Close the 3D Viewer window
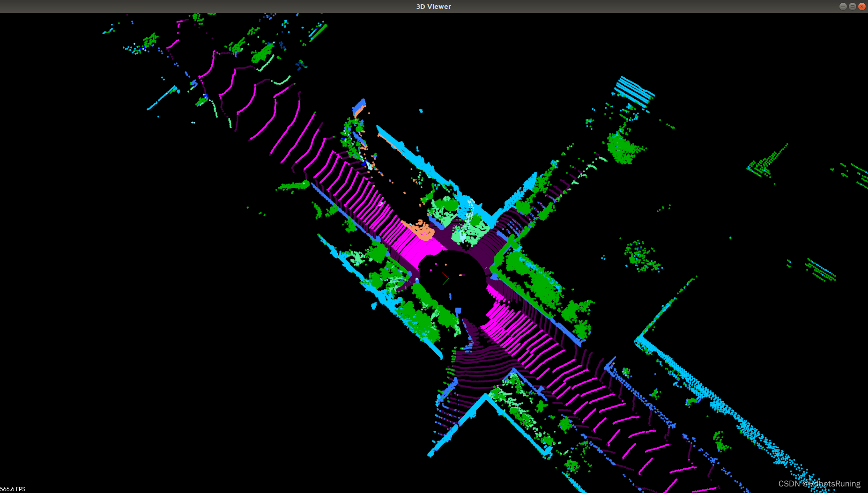 tap(862, 6)
